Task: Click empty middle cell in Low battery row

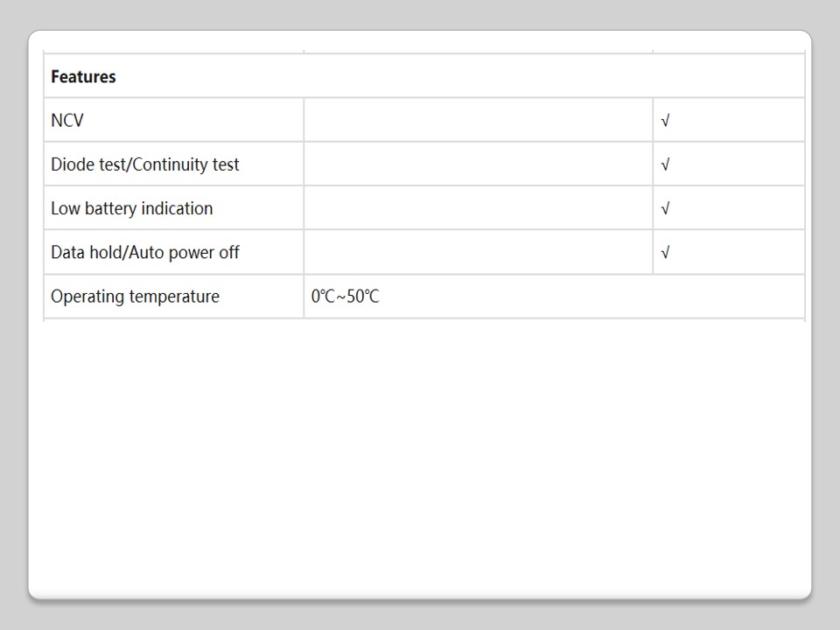Action: pyautogui.click(x=478, y=208)
